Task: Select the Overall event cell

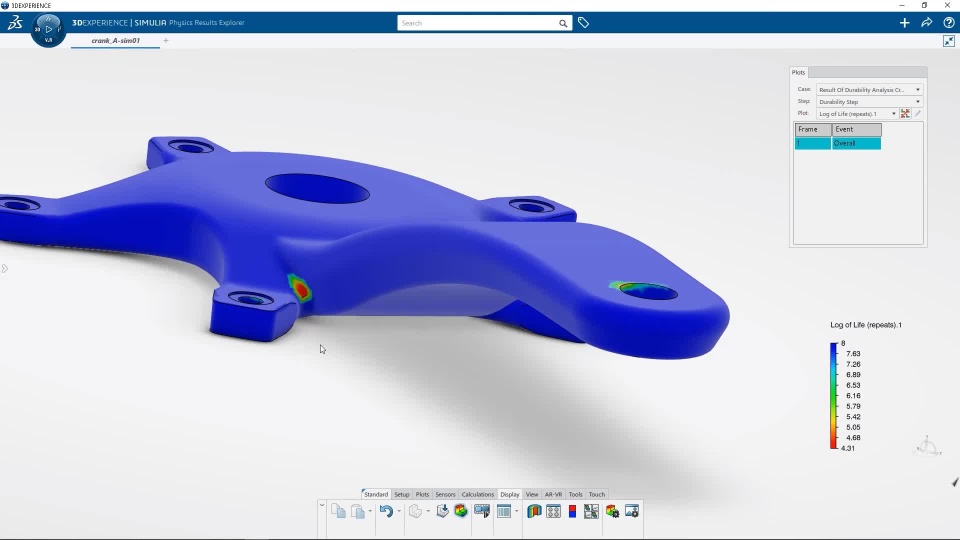Action: point(857,143)
